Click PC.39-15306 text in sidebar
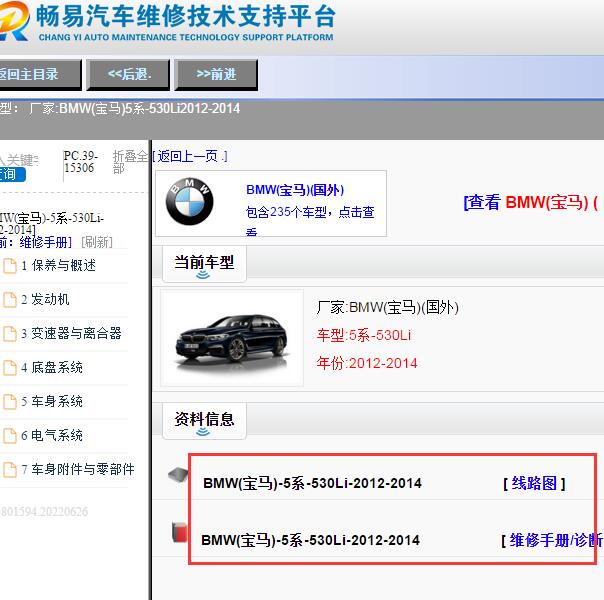The width and height of the screenshot is (604, 600). tap(81, 162)
